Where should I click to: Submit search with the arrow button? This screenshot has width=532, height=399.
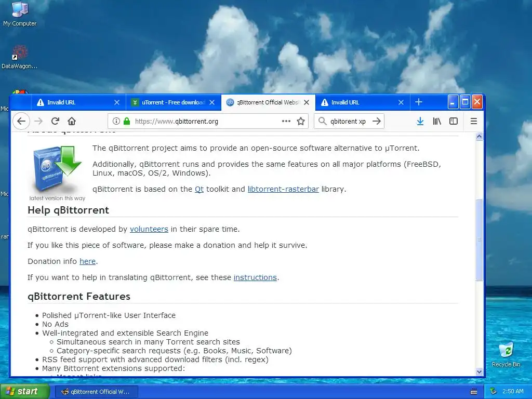pyautogui.click(x=377, y=121)
